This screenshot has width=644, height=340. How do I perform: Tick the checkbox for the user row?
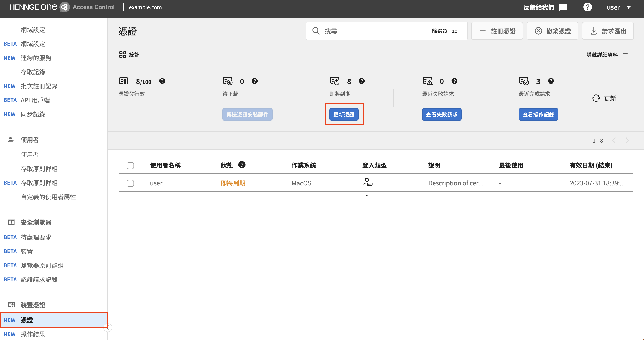pyautogui.click(x=130, y=183)
